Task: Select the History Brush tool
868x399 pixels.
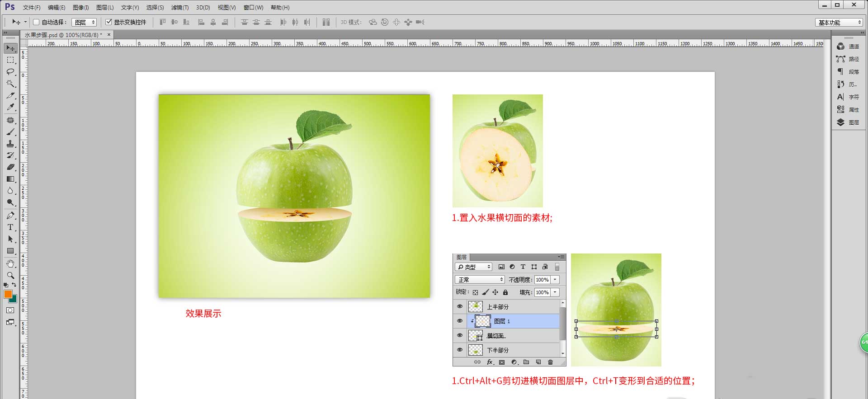Action: tap(10, 155)
